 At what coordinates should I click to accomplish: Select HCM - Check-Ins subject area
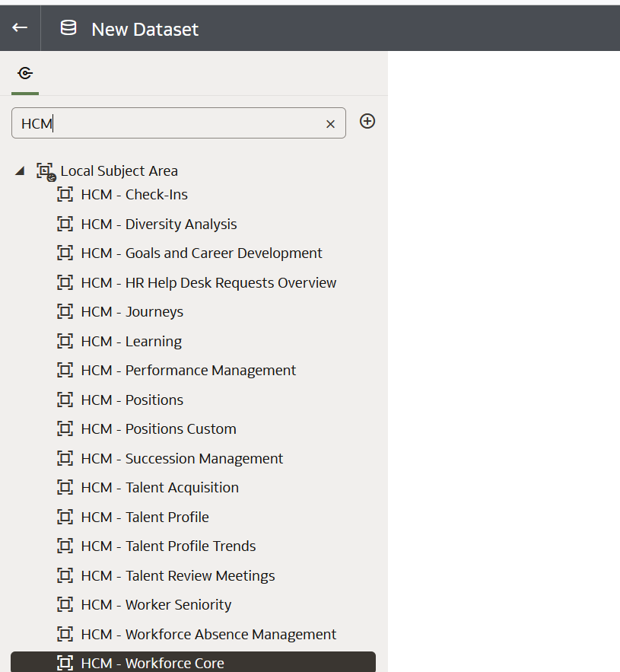tap(134, 195)
